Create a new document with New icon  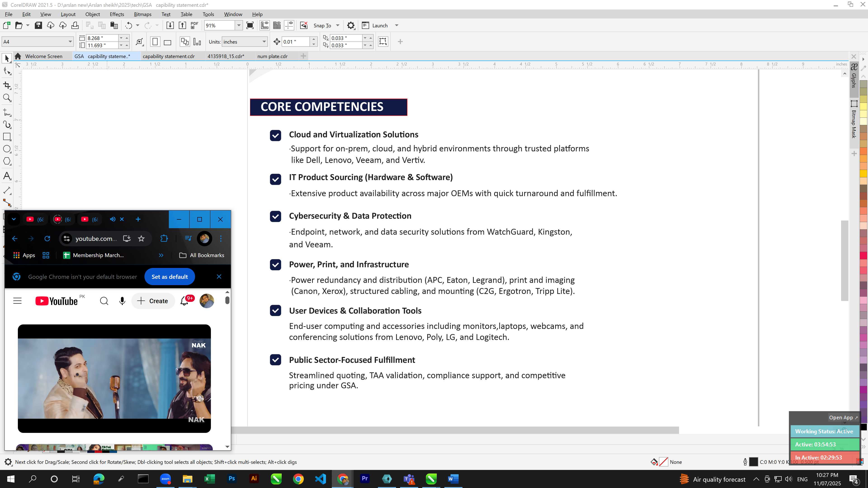coord(6,25)
